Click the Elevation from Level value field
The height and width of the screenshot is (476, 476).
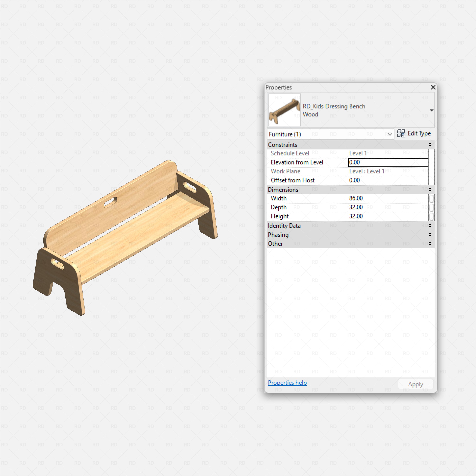pos(388,162)
